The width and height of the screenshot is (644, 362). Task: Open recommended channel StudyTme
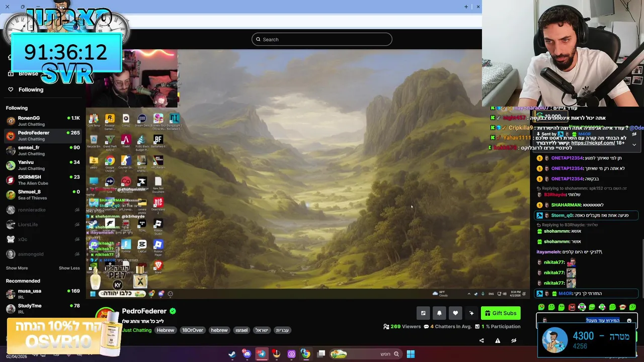43,308
